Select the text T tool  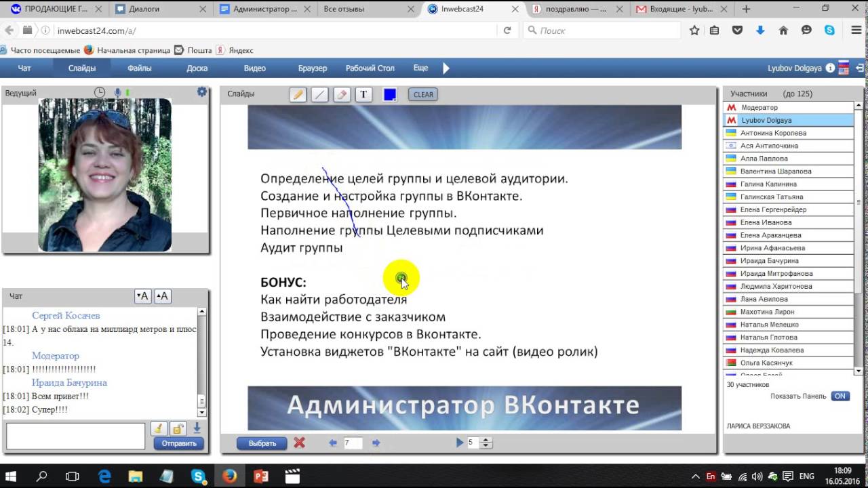click(363, 94)
